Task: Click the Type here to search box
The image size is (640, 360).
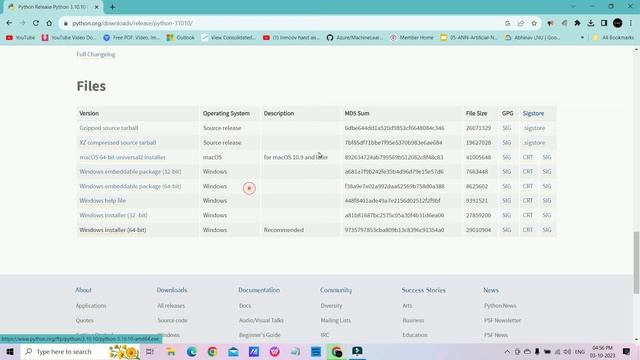Action: coord(80,351)
